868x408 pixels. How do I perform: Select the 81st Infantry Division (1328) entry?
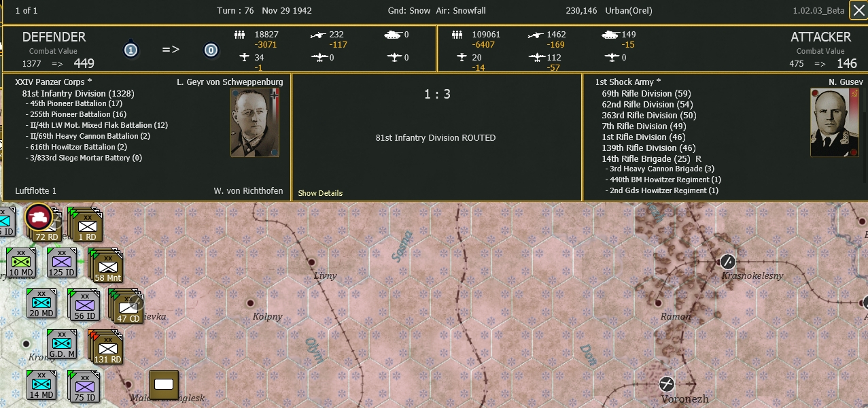78,94
